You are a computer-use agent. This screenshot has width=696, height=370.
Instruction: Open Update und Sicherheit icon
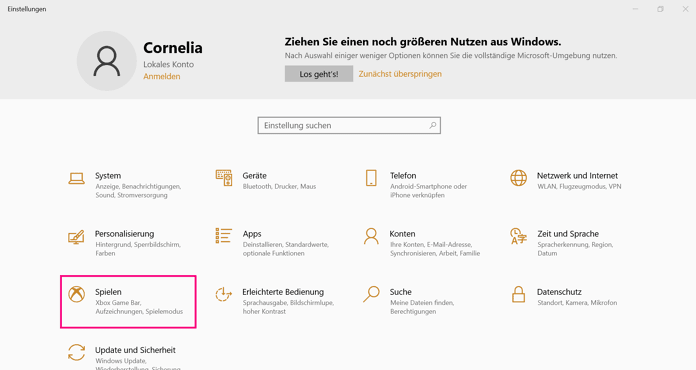(76, 352)
